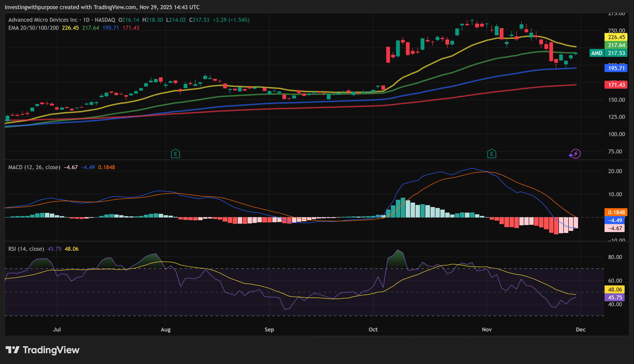634x364 pixels.
Task: Click the RSI (14, close) legend
Action: [26, 249]
